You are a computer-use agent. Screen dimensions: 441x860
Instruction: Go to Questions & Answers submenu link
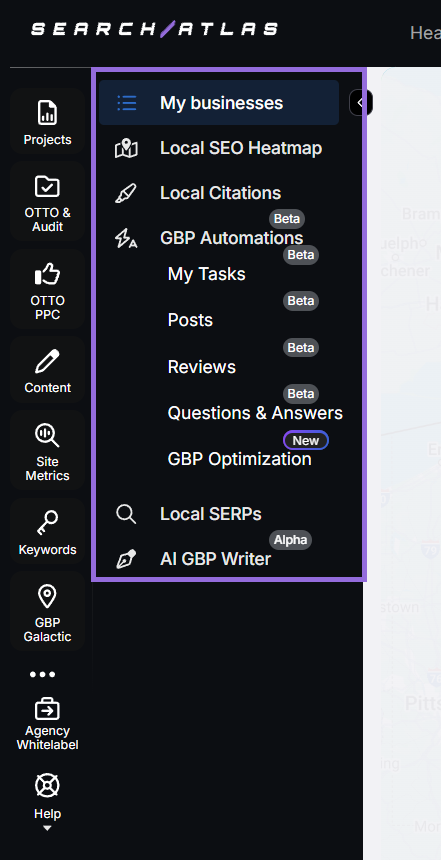[x=255, y=413]
